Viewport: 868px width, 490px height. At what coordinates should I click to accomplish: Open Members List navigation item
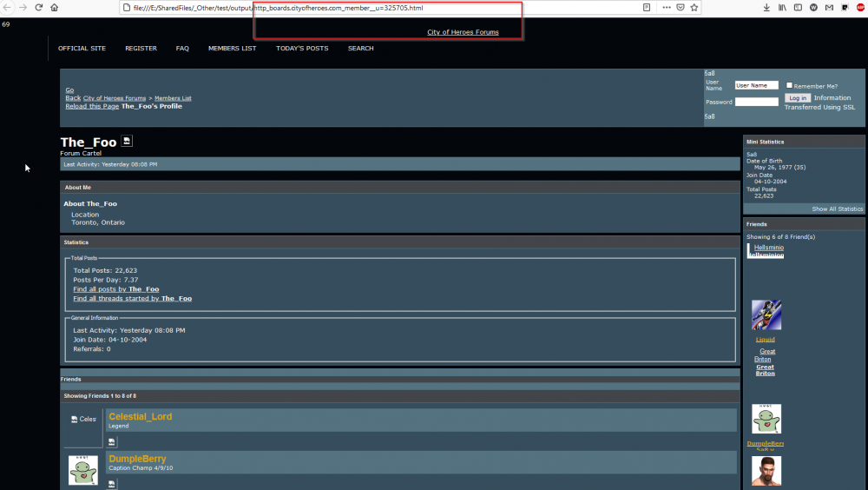(x=232, y=49)
